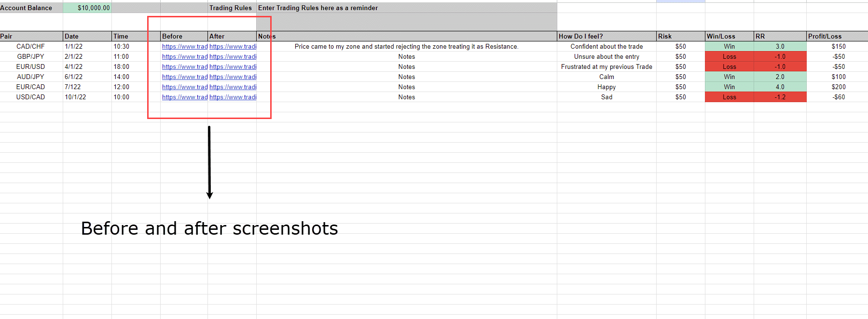Select the $150 profit cell
The image size is (868, 319).
point(837,47)
